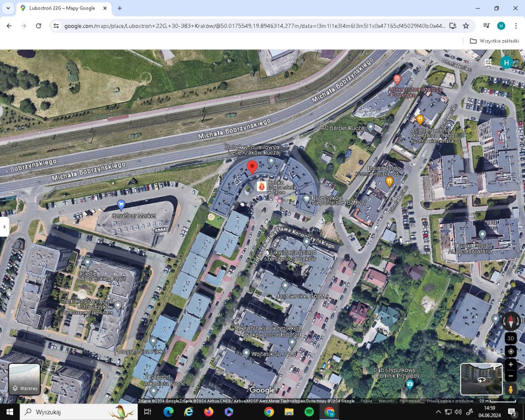Switch map type via Warstwy layers tile
This screenshot has width=525, height=420.
(x=24, y=379)
